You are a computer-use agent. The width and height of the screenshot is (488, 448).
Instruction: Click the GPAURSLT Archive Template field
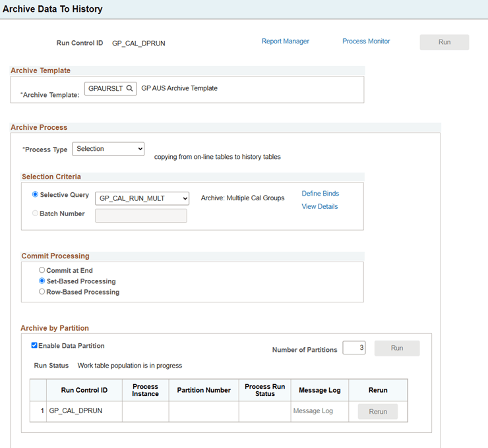[x=111, y=88]
